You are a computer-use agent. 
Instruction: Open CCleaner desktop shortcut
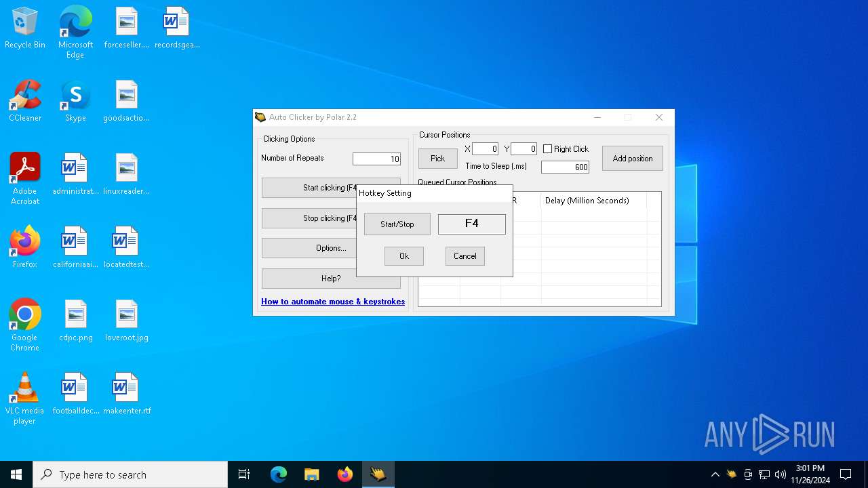tap(25, 102)
